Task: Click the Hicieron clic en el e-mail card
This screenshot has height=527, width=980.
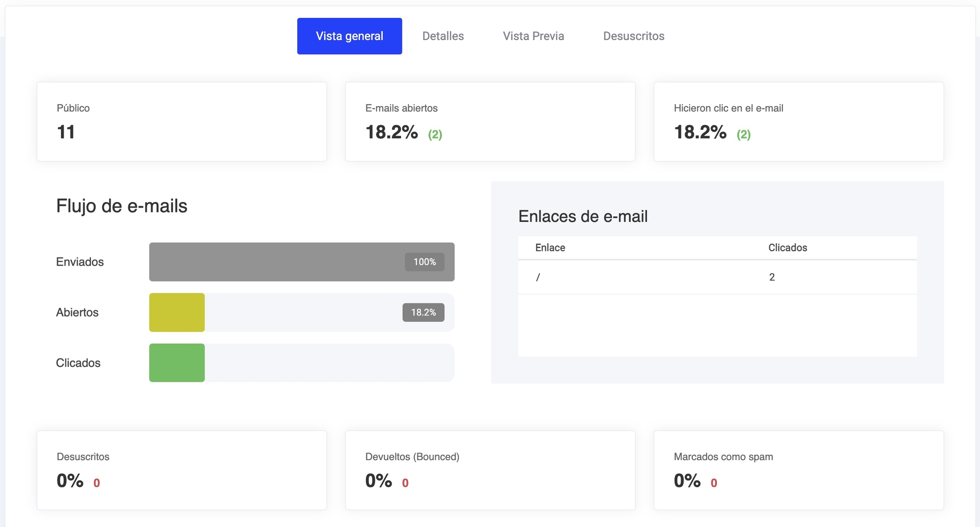Action: (x=798, y=122)
